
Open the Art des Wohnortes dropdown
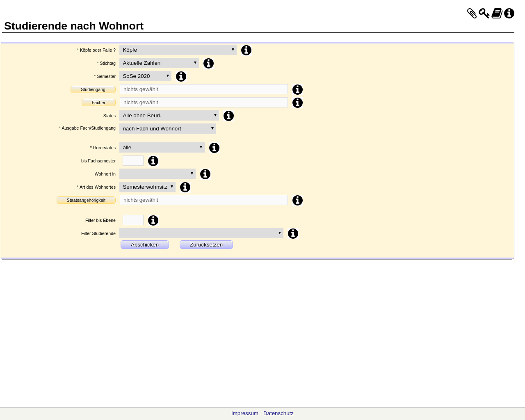147,187
